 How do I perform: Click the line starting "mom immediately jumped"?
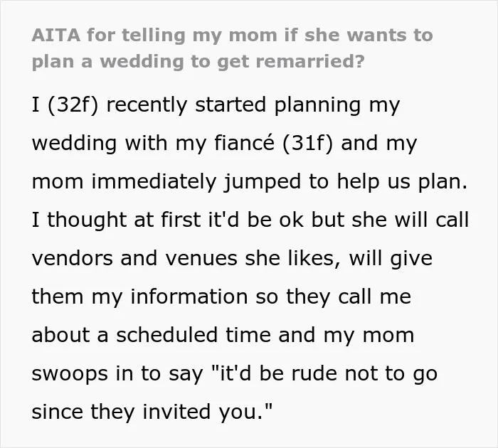[250, 182]
